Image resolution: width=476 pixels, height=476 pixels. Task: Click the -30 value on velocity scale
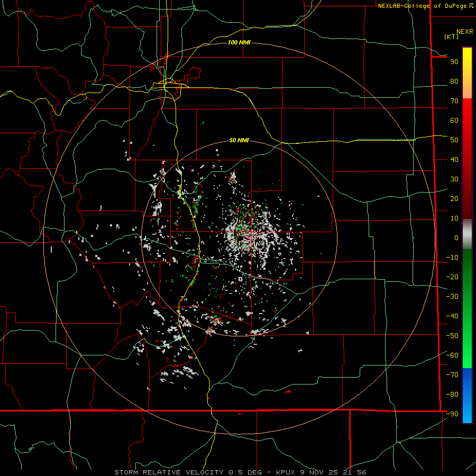point(452,297)
